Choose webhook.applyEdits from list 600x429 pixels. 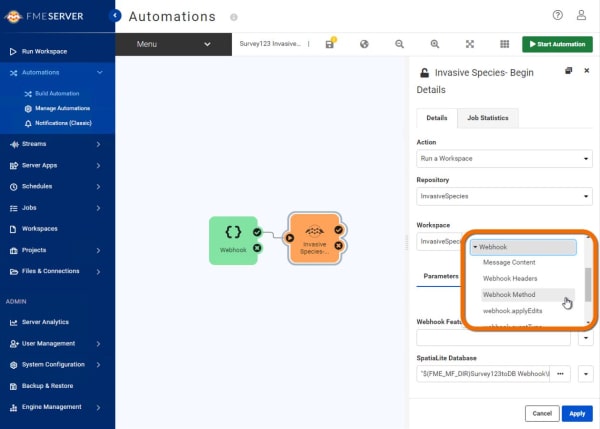point(512,311)
